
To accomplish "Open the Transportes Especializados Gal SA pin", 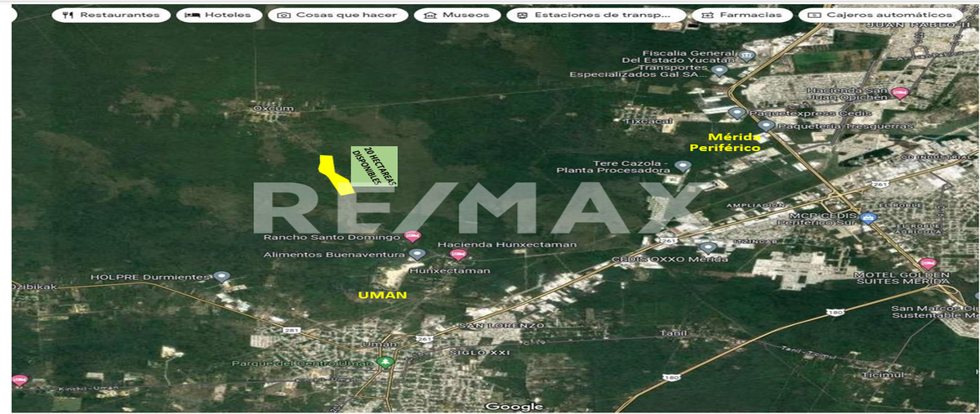I will click(719, 71).
